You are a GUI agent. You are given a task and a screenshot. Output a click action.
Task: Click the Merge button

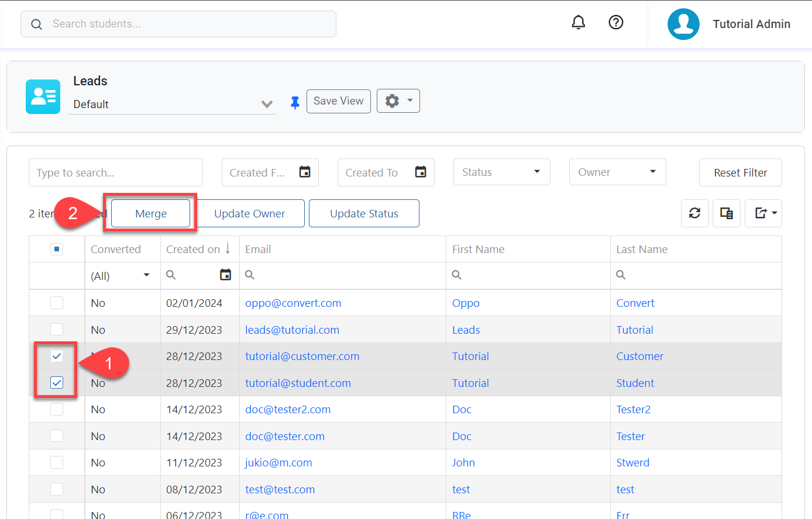coord(151,213)
